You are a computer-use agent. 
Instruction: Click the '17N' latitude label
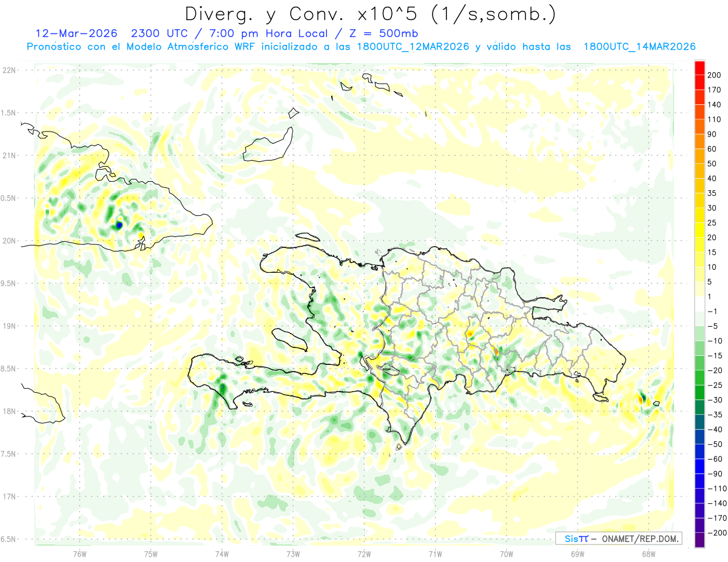[8, 497]
